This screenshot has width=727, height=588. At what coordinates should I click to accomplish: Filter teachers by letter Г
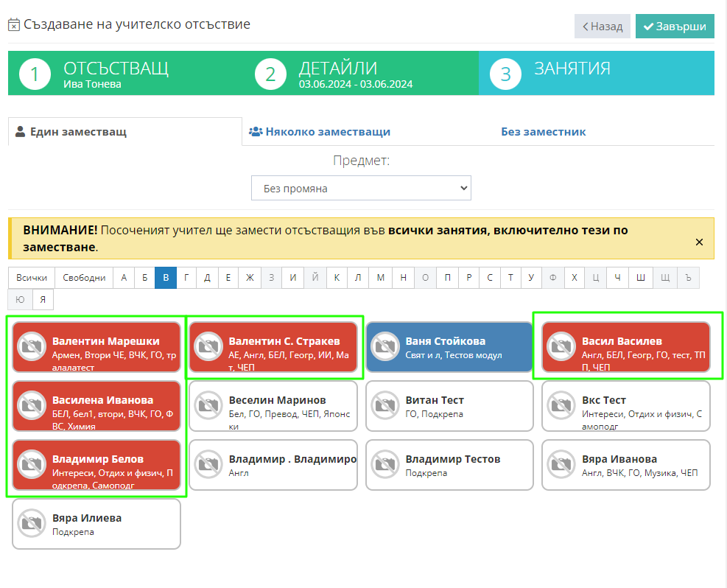186,278
